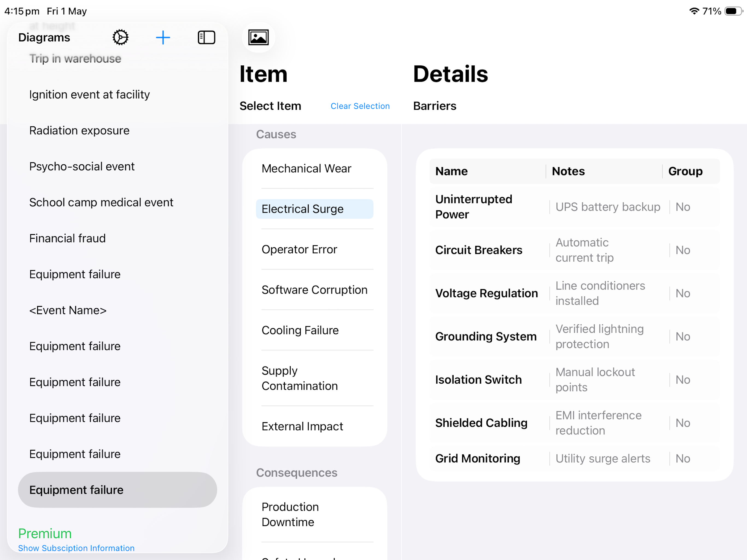Tap the Diagrams sidebar title
The image size is (747, 560).
[44, 37]
